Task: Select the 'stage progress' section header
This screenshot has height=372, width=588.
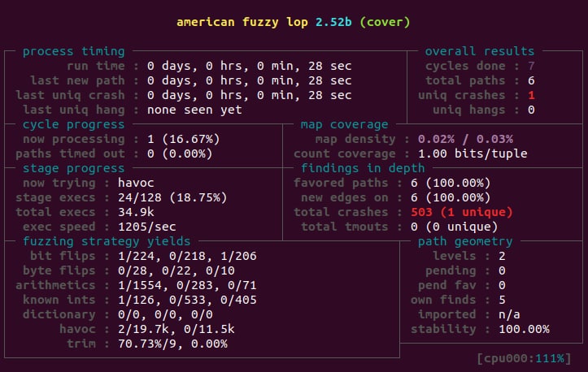Action: (x=73, y=168)
